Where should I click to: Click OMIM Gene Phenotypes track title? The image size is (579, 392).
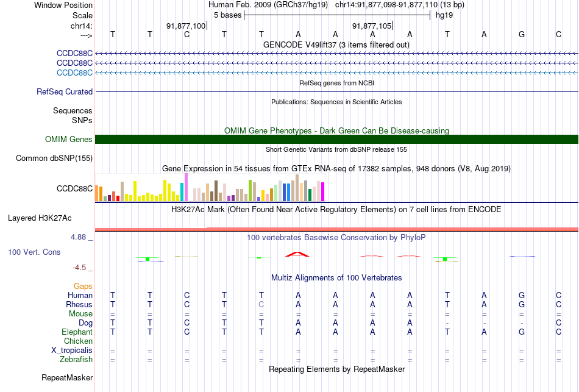tap(337, 131)
